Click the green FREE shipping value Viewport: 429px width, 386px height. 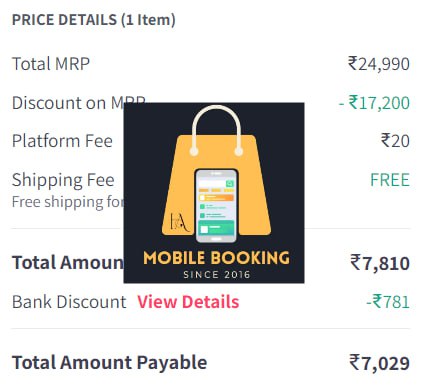[x=390, y=180]
